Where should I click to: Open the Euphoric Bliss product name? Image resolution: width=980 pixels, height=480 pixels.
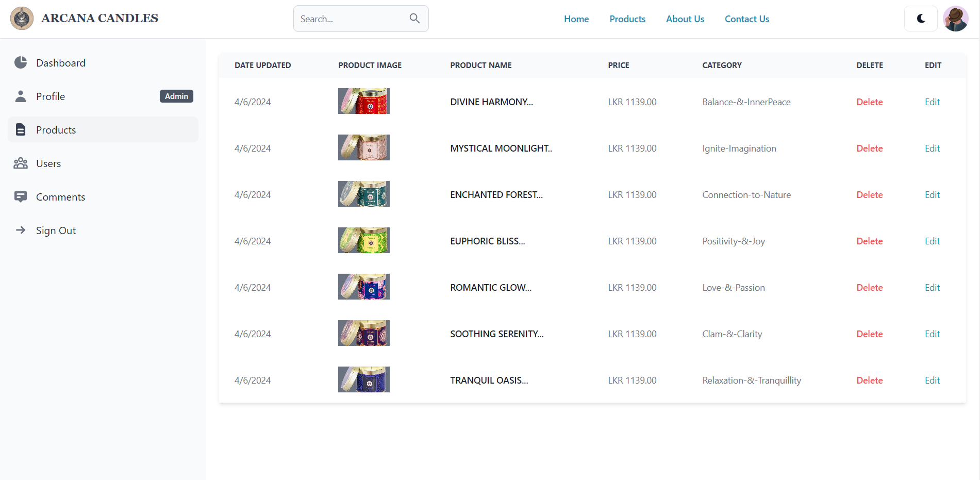[487, 241]
